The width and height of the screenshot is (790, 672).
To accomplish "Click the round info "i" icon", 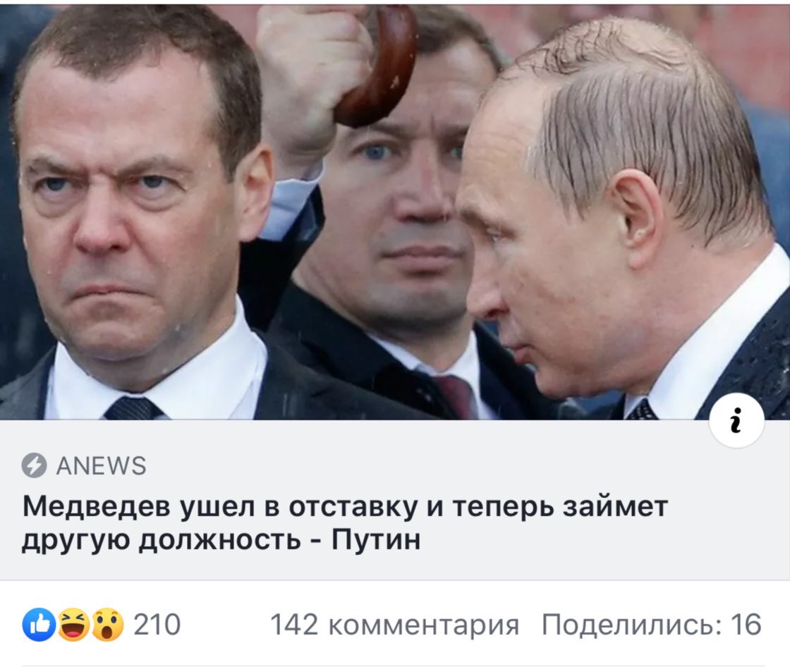I will point(736,420).
